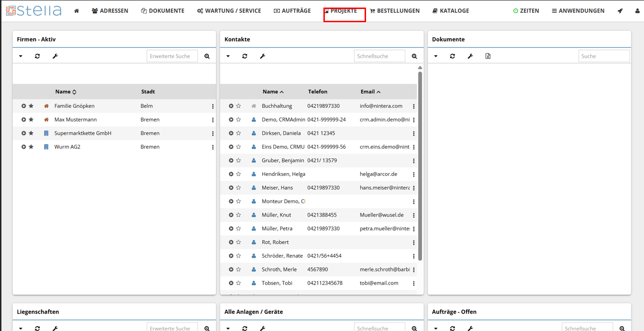Click the Excel export icon in Dokumente
The width and height of the screenshot is (644, 331).
(x=488, y=56)
